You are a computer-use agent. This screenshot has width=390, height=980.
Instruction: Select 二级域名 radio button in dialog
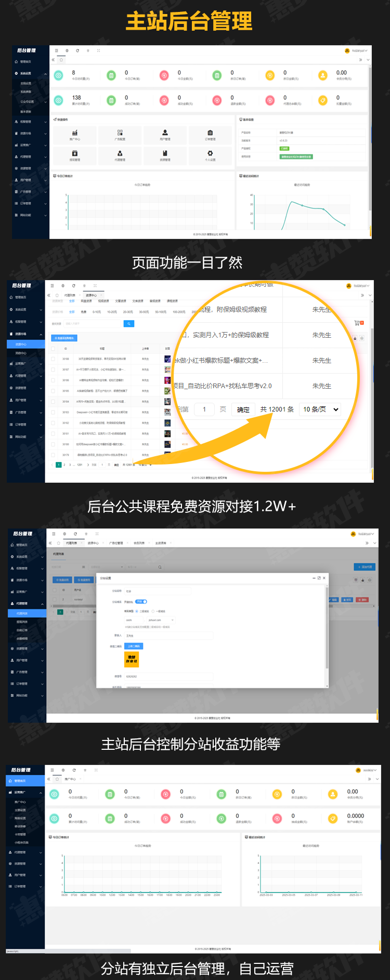pyautogui.click(x=137, y=611)
